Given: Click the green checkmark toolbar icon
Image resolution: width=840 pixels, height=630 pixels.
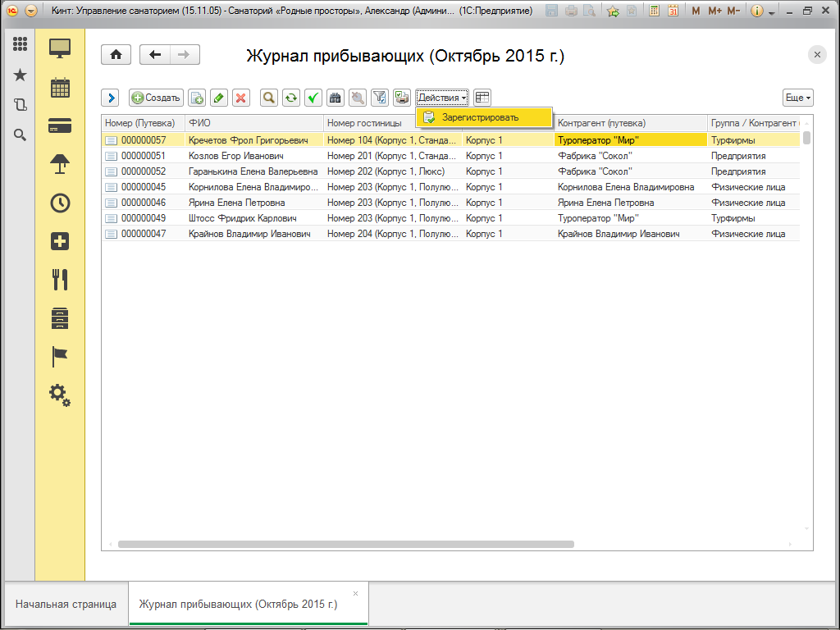Looking at the screenshot, I should [313, 98].
